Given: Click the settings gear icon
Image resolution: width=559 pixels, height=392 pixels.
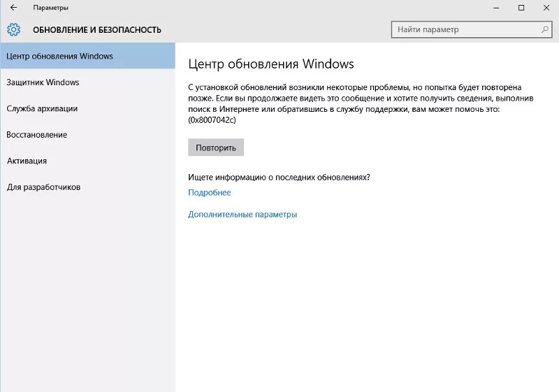Looking at the screenshot, I should (13, 29).
